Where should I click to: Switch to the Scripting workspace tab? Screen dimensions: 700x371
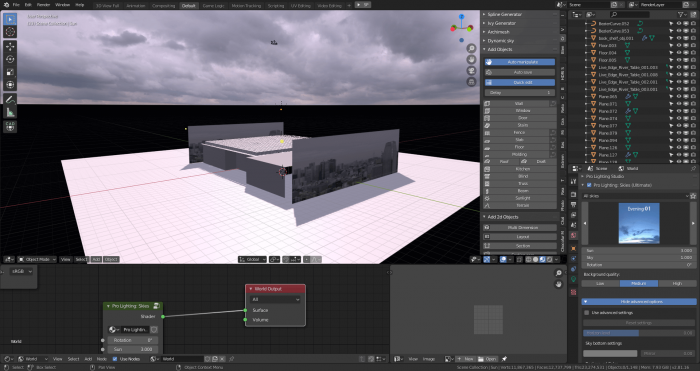[x=275, y=6]
